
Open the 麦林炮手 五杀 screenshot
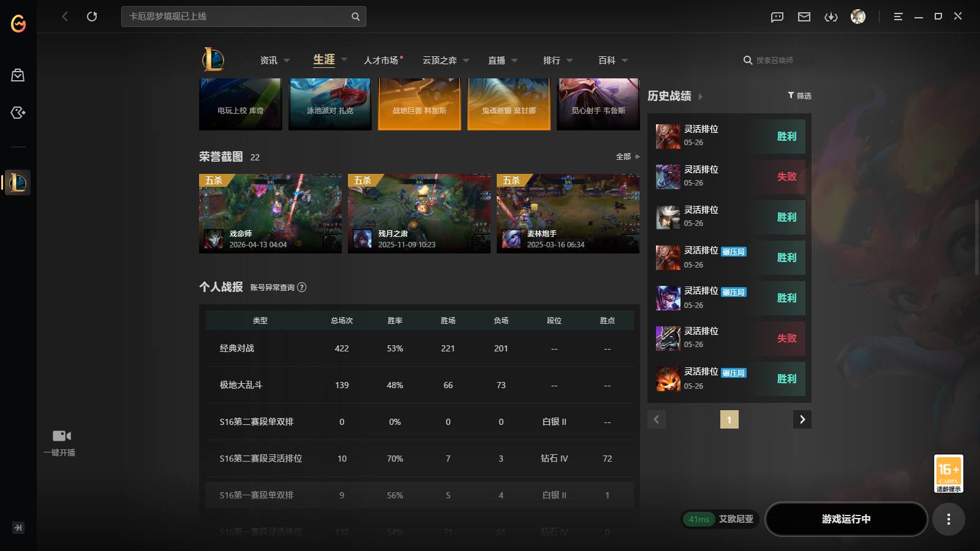[x=568, y=214]
